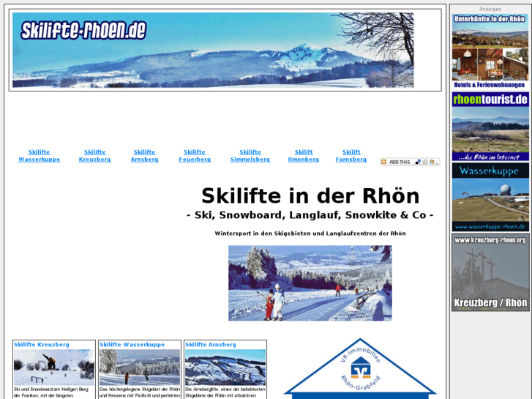Click the skilifte-rhoen.de logo text
The image size is (532, 399).
click(83, 30)
